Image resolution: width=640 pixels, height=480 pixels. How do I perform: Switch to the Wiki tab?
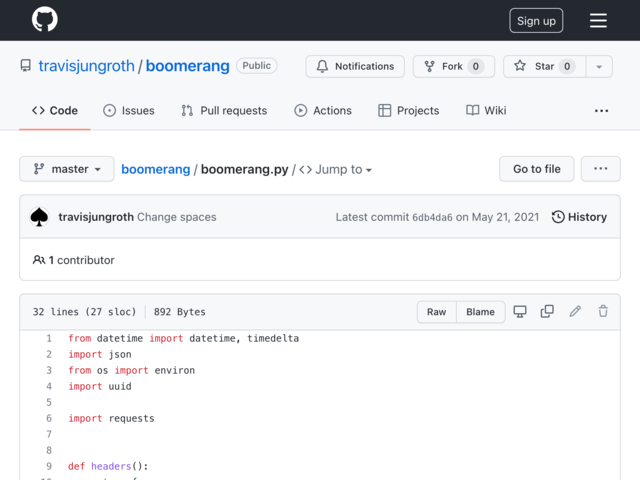coord(486,111)
